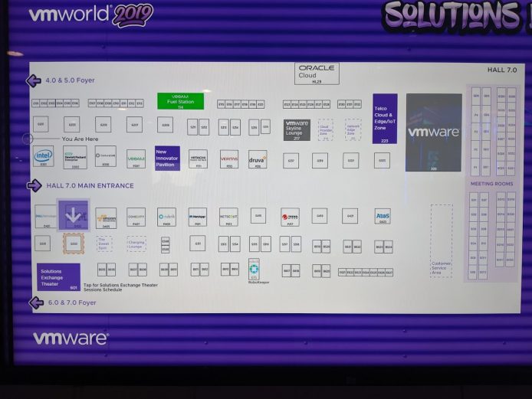
Task: Tap the MEETING ROOMS label
Action: (x=491, y=184)
